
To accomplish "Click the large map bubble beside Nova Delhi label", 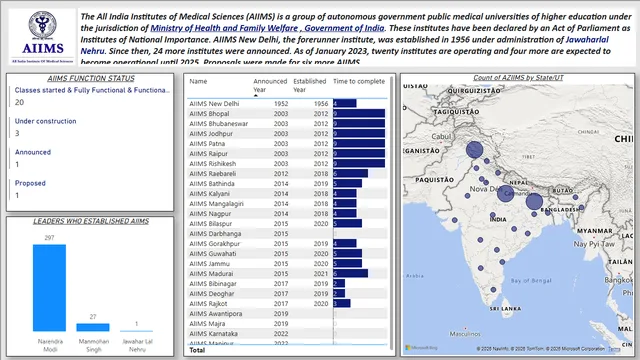I will (x=505, y=193).
